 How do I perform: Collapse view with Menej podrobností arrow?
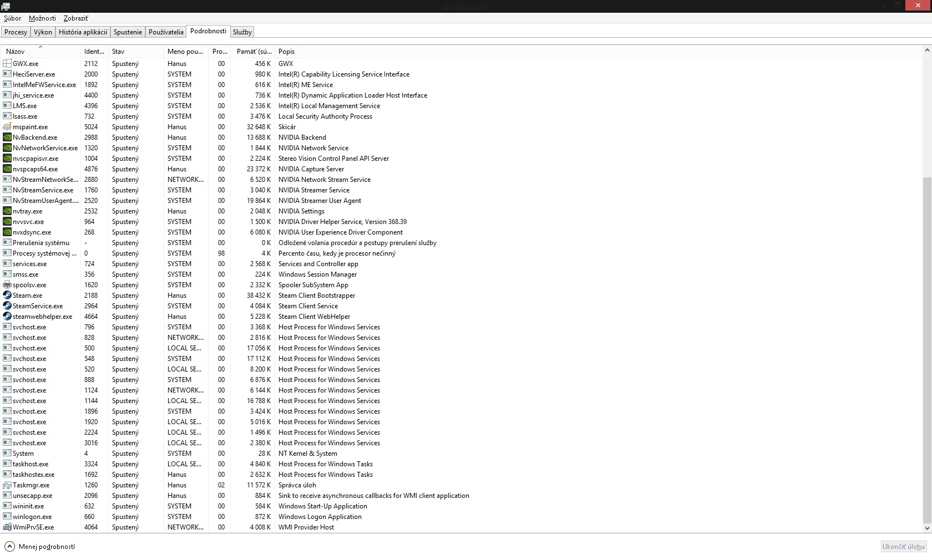click(9, 547)
